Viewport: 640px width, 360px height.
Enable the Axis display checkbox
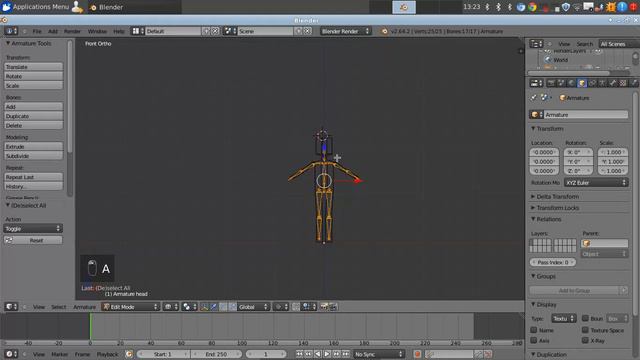pos(533,340)
